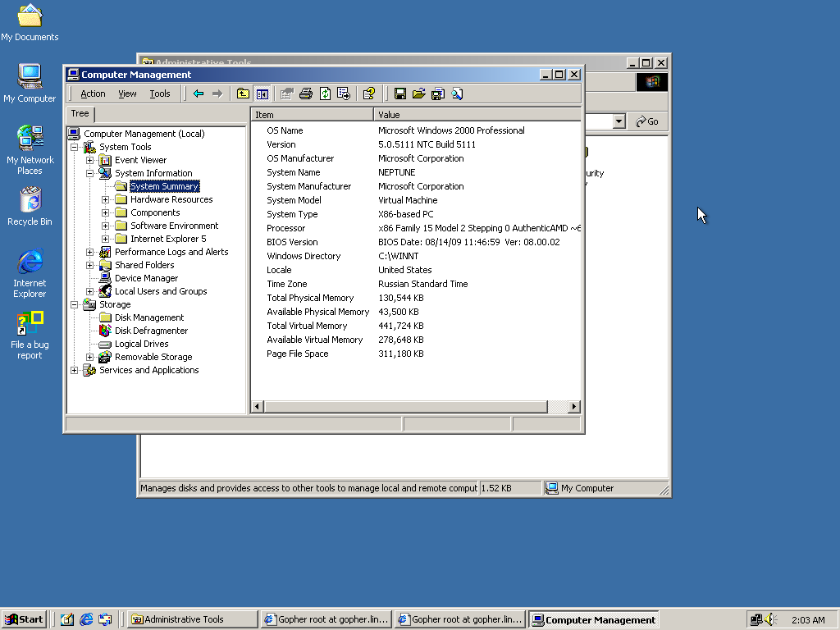
Task: Click the My Documents desktop icon
Action: 30,23
